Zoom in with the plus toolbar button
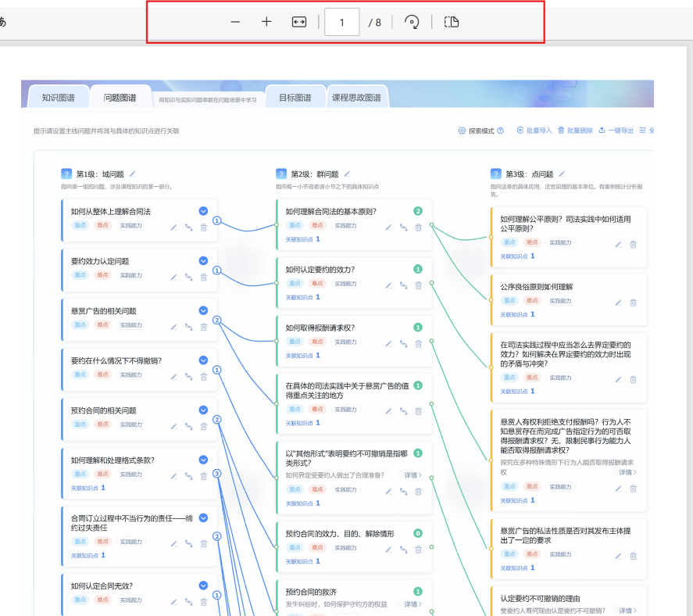 pyautogui.click(x=266, y=22)
